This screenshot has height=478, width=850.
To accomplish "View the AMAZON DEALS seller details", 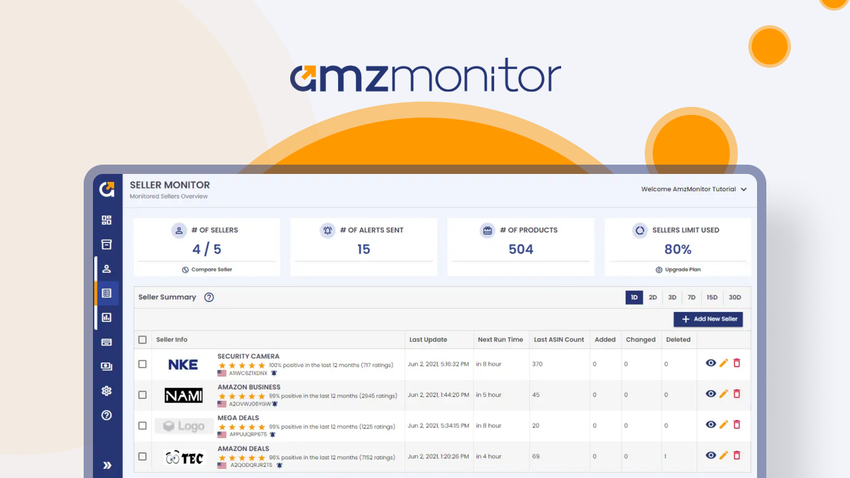I will pyautogui.click(x=711, y=456).
